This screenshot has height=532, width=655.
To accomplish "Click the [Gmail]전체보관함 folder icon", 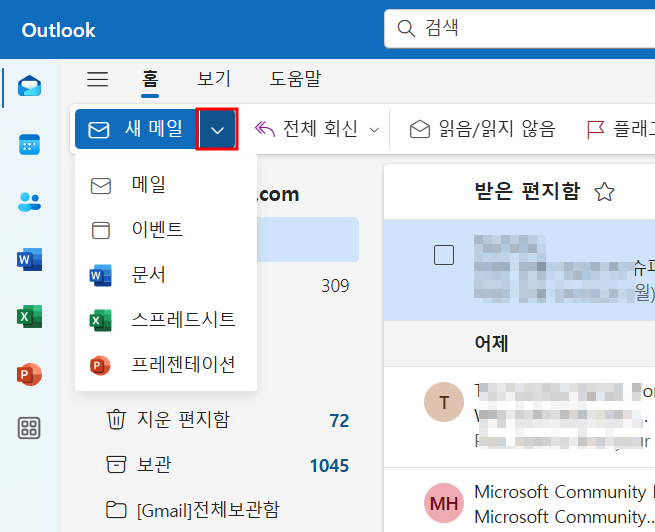I will [x=116, y=509].
